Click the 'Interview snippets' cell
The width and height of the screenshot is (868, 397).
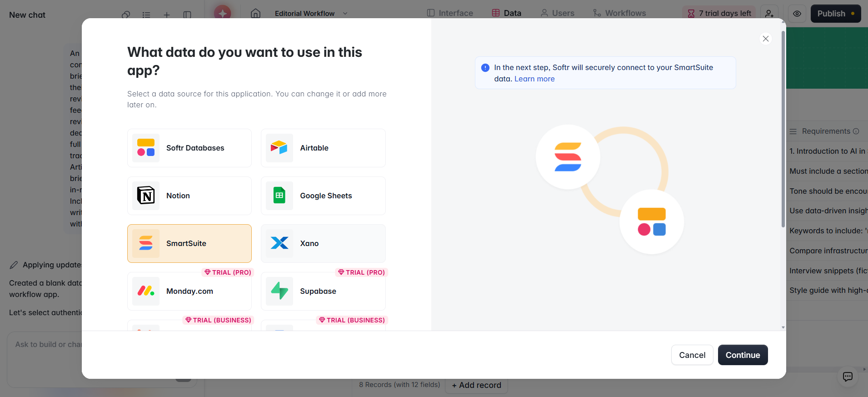coord(827,271)
